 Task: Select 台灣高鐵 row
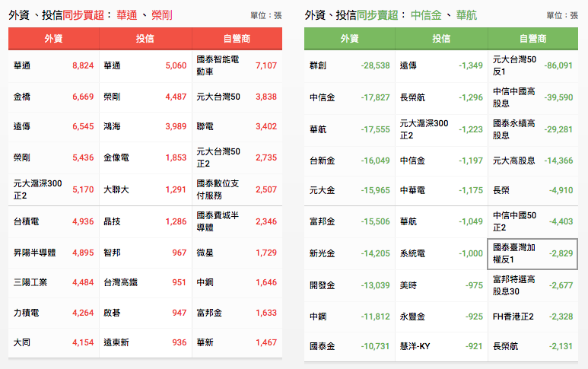pos(145,282)
